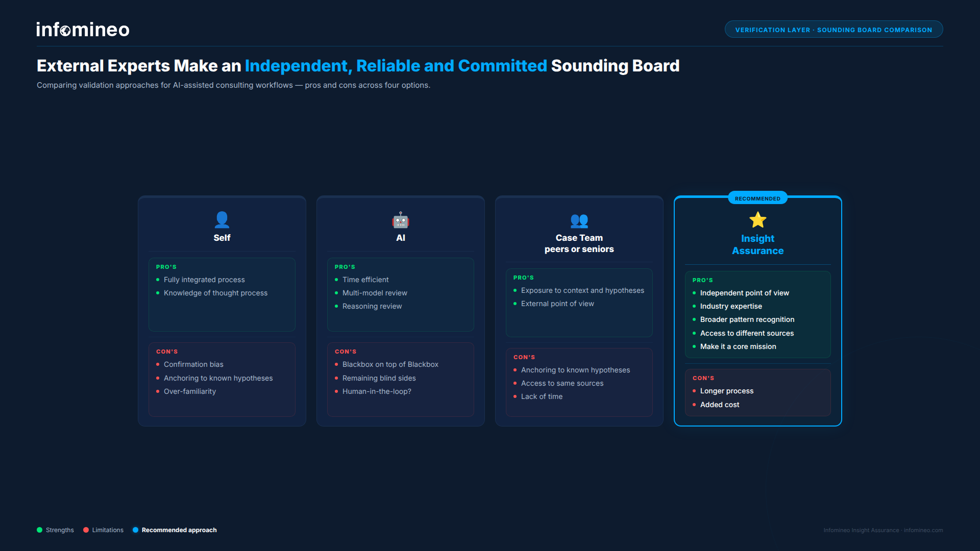Click 'Access to different sources' bullet

click(747, 333)
